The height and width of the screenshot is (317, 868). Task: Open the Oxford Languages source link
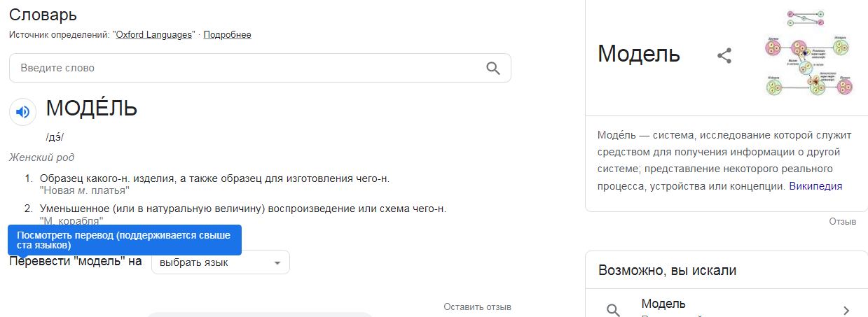tap(154, 34)
